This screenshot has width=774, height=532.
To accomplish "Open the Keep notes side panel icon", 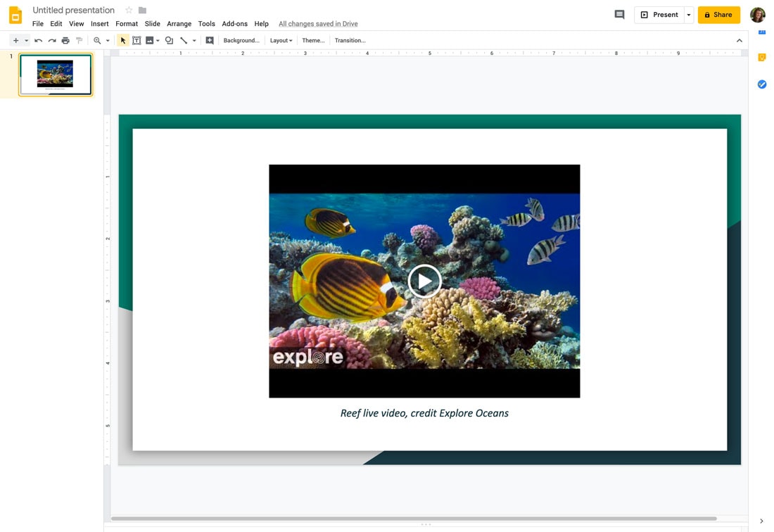I will [761, 58].
